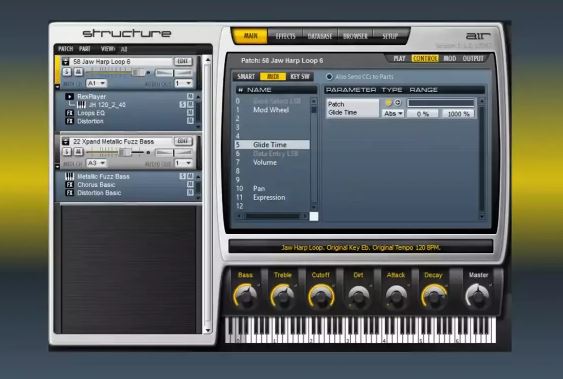Click the yellow learn icon in the Glide Time parameter row

coord(388,103)
